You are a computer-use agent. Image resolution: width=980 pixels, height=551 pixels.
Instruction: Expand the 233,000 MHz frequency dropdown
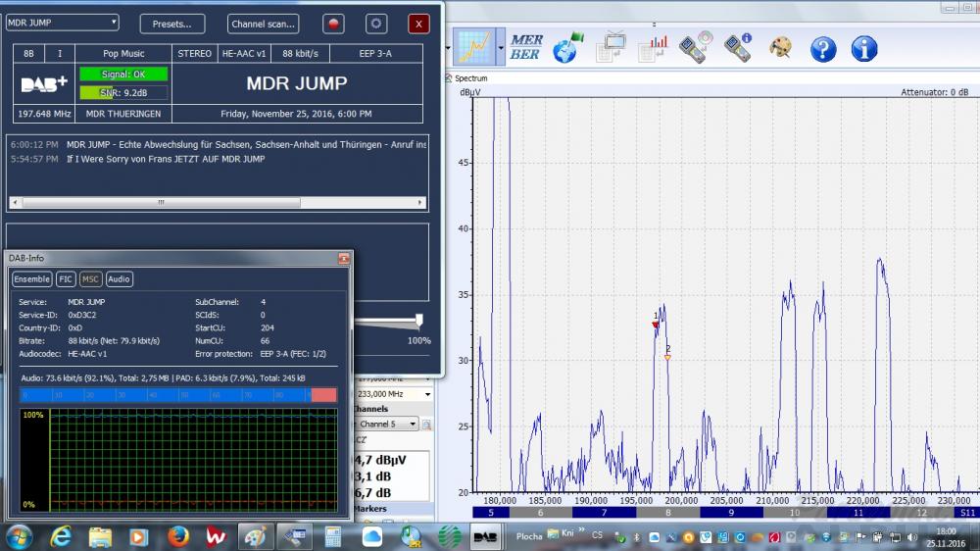427,394
